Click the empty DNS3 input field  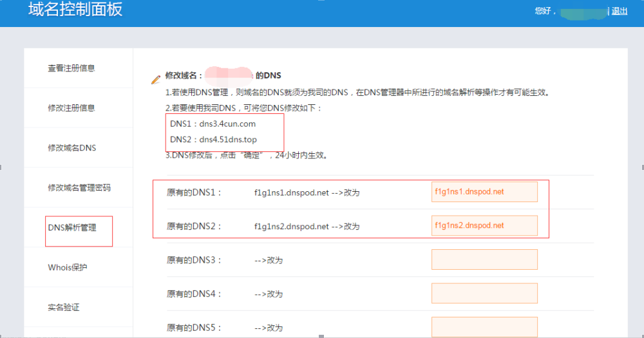[x=484, y=259]
